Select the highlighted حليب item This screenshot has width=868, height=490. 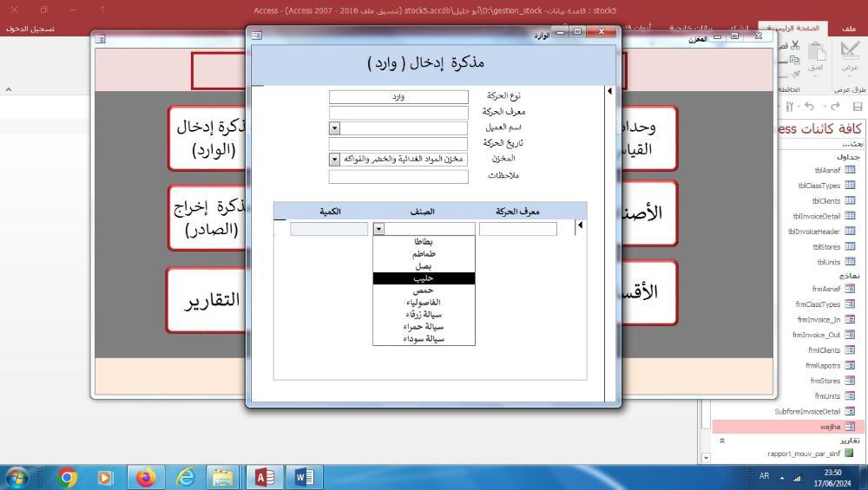click(424, 278)
